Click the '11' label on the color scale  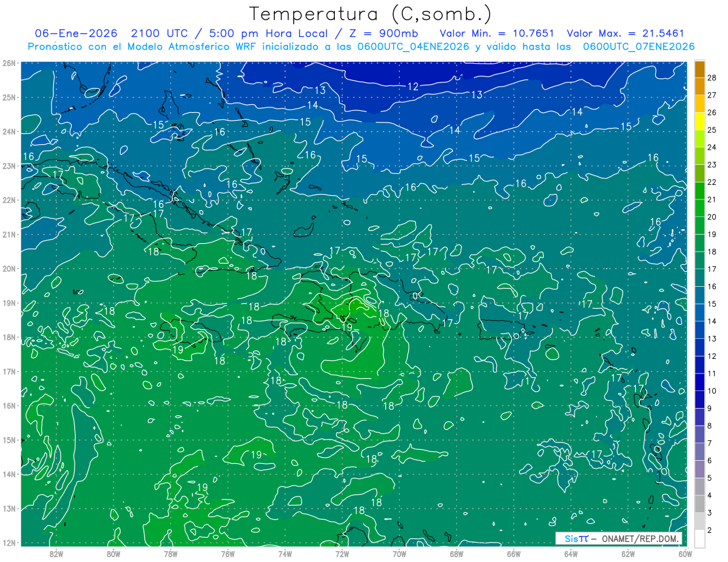712,373
